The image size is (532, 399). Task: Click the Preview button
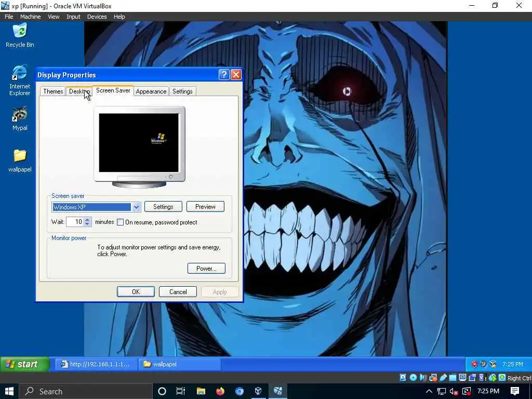(205, 207)
